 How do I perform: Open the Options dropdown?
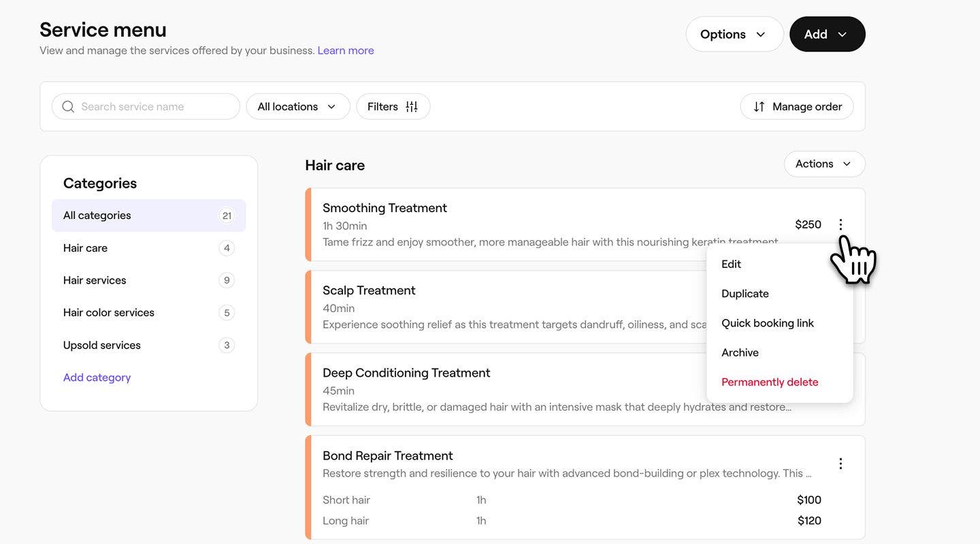734,34
